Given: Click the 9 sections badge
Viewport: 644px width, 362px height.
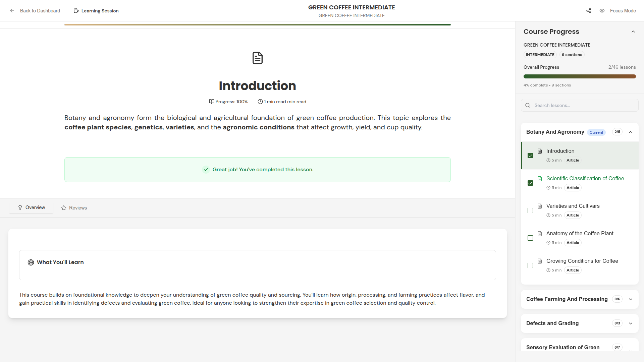Looking at the screenshot, I should tap(572, 55).
